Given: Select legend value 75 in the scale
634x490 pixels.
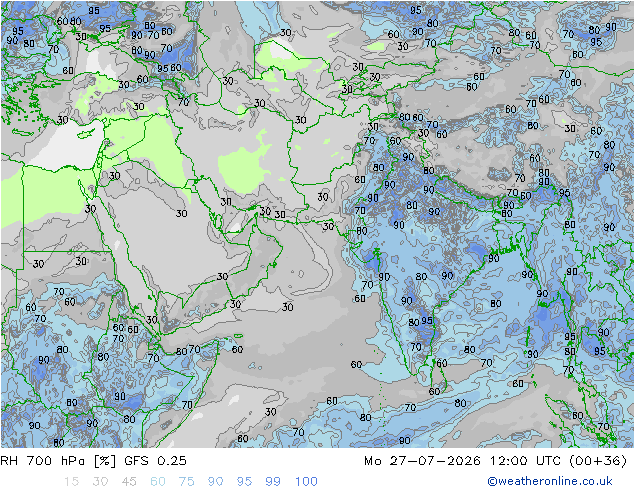Looking at the screenshot, I should (187, 482).
